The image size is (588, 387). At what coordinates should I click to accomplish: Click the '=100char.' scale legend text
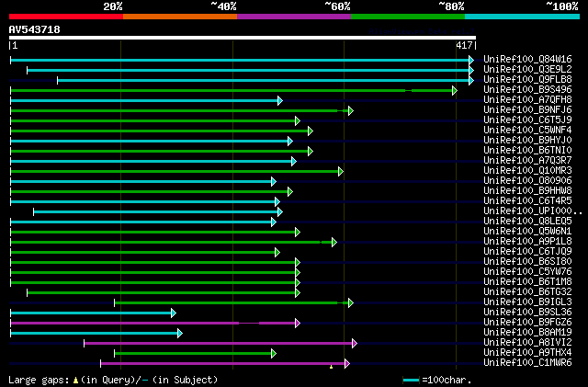click(447, 380)
